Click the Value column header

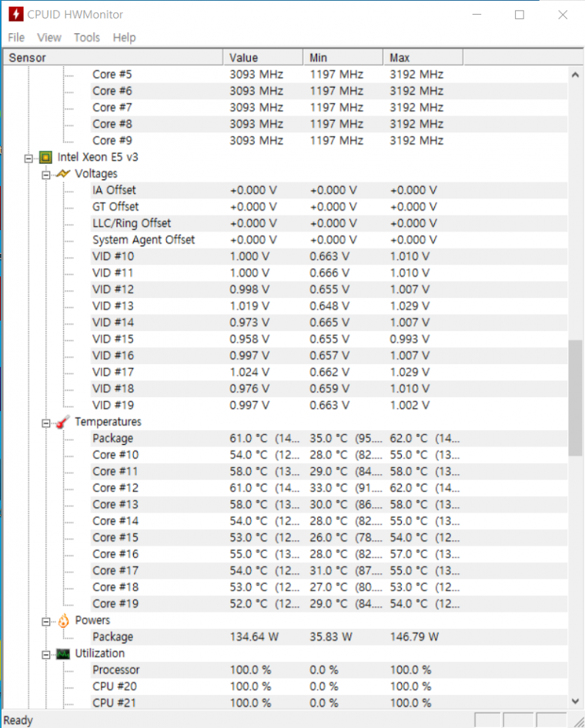pos(263,58)
